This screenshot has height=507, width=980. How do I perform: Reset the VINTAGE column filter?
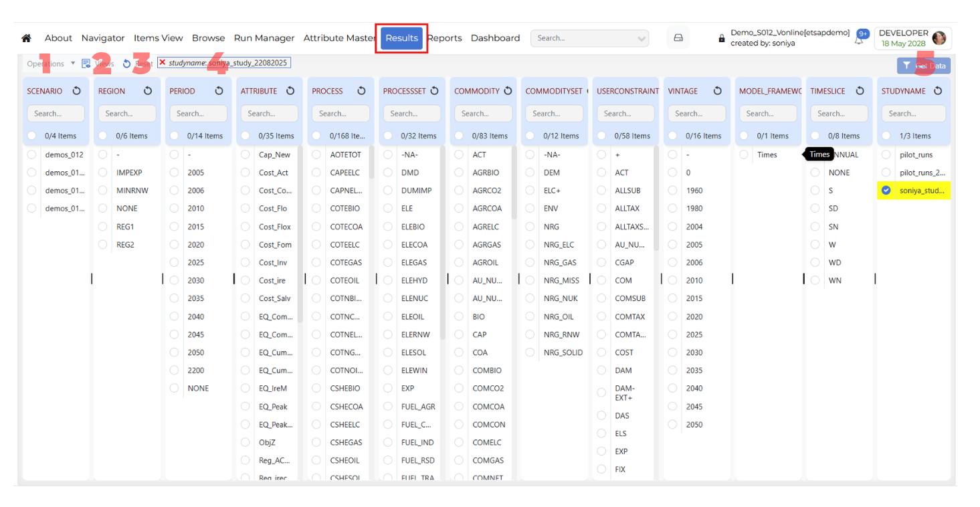(x=717, y=91)
